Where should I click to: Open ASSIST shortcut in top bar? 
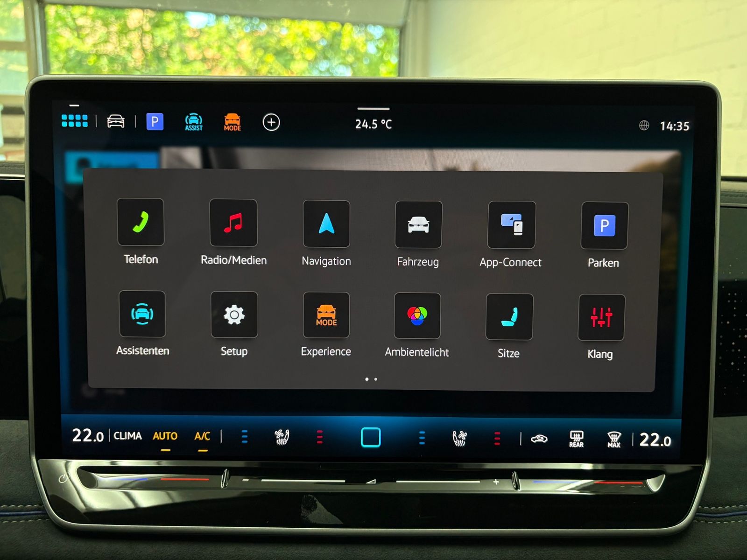click(194, 122)
